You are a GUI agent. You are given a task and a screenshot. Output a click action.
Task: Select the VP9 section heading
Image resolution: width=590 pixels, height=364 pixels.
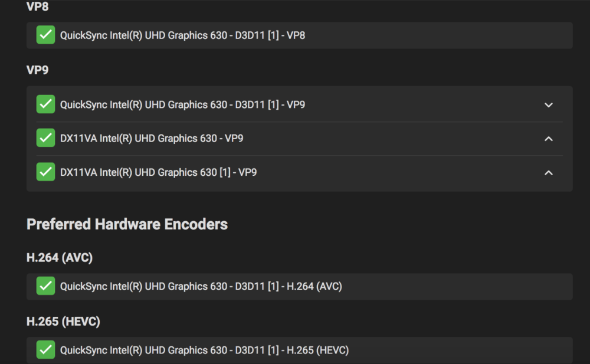[38, 70]
